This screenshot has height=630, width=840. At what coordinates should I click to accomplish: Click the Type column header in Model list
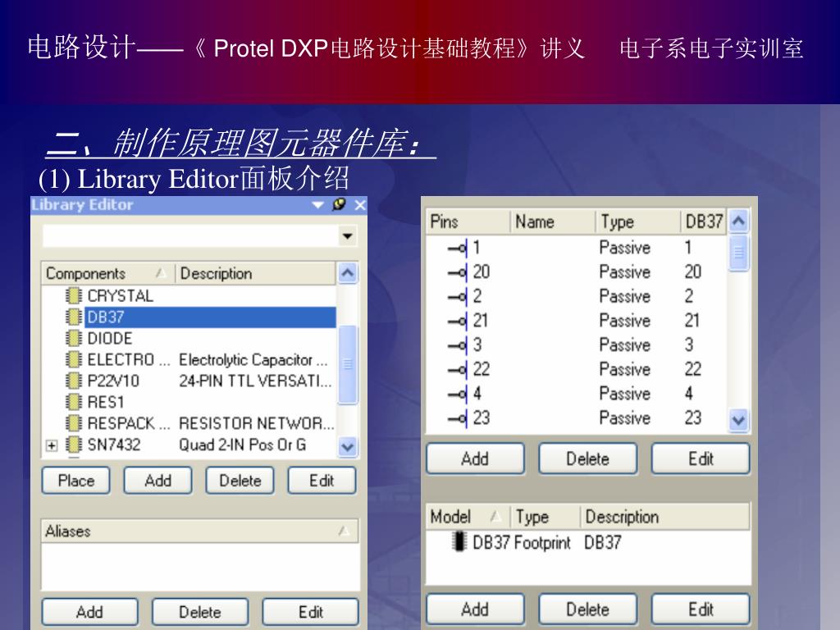546,517
